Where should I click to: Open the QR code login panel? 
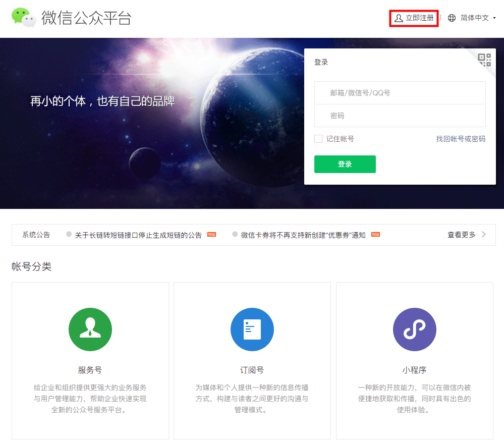[x=485, y=60]
